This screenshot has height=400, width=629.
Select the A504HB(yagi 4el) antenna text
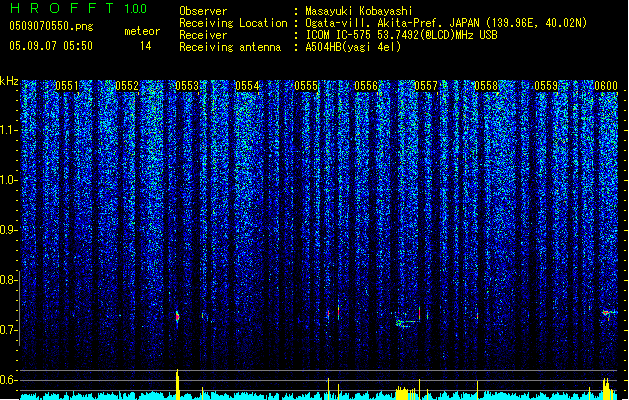coord(353,47)
